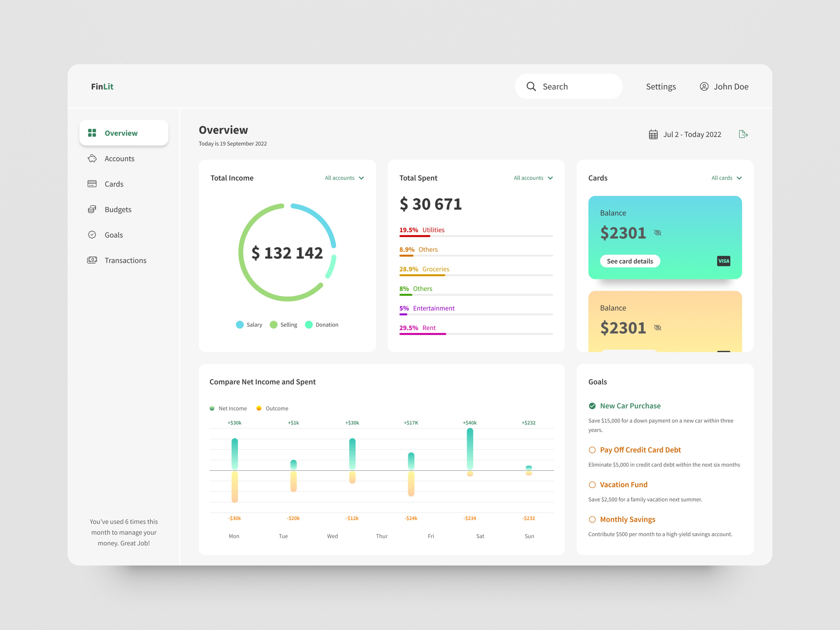This screenshot has height=630, width=840.
Task: Click the Transactions cash icon
Action: [x=92, y=260]
